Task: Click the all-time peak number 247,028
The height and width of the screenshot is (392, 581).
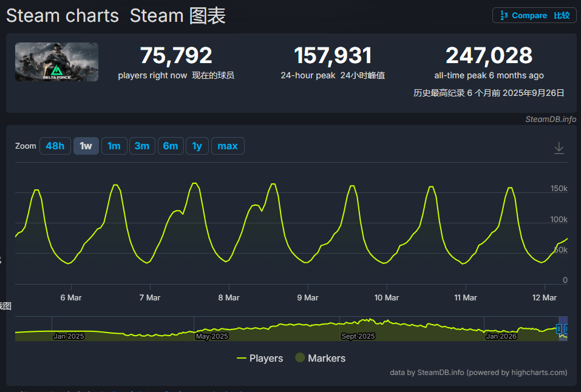Action: pos(489,56)
